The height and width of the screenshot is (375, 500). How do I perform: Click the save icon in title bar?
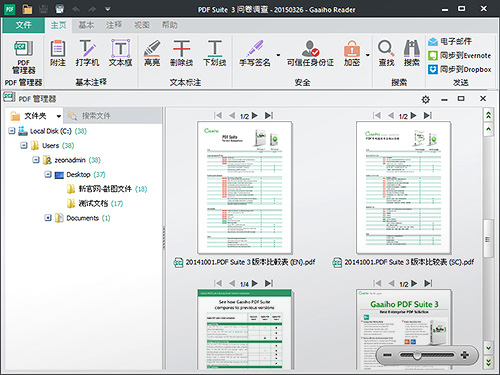coord(43,9)
